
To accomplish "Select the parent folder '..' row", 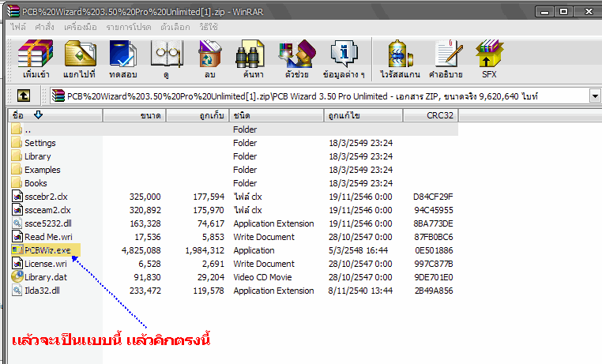I will pyautogui.click(x=233, y=129).
